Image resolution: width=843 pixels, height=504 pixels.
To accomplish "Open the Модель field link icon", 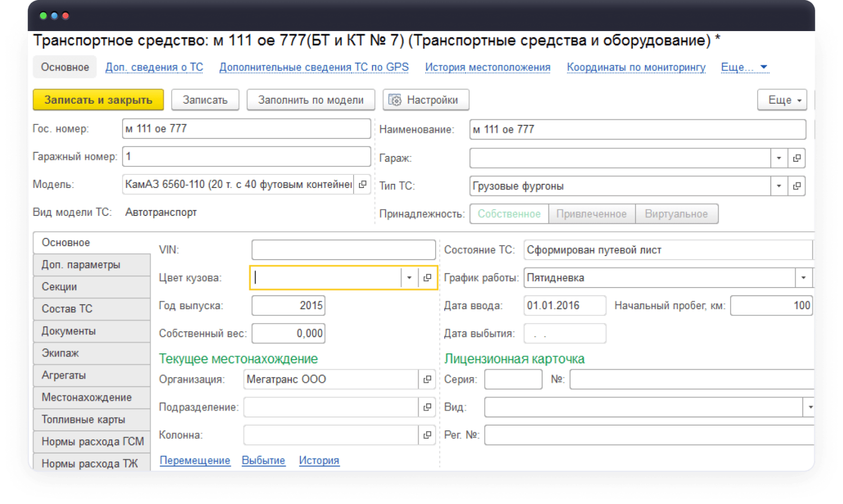I will click(362, 184).
